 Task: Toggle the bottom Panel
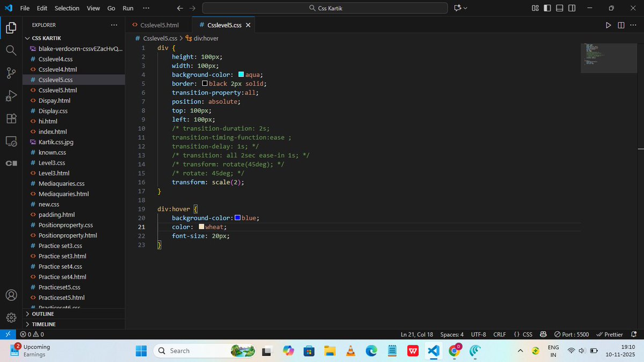(x=560, y=8)
